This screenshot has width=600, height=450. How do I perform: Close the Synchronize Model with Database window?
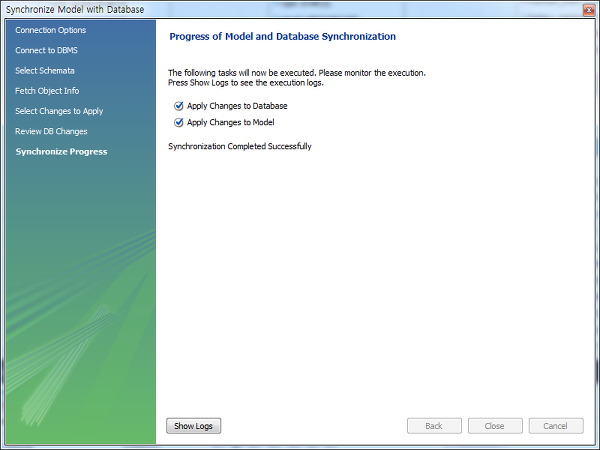point(589,10)
